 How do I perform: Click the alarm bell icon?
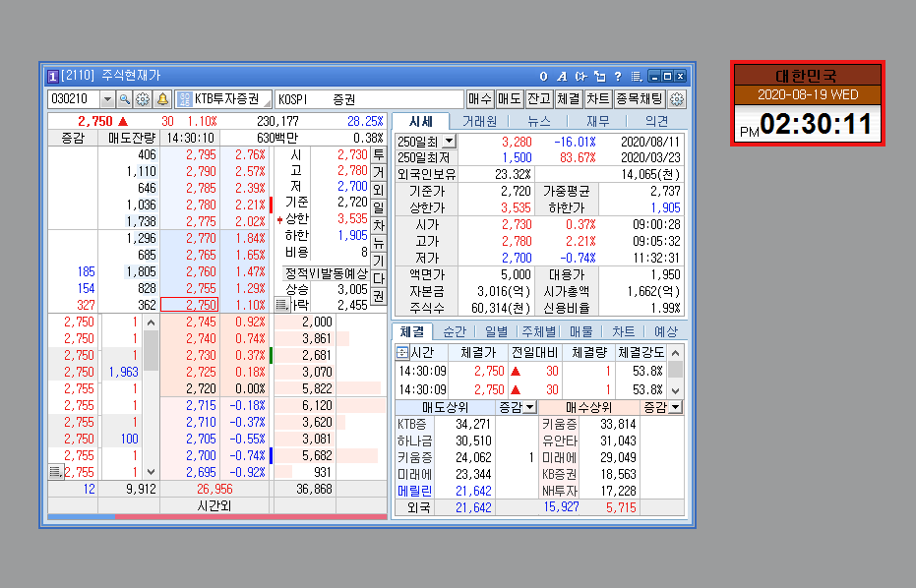tap(161, 99)
